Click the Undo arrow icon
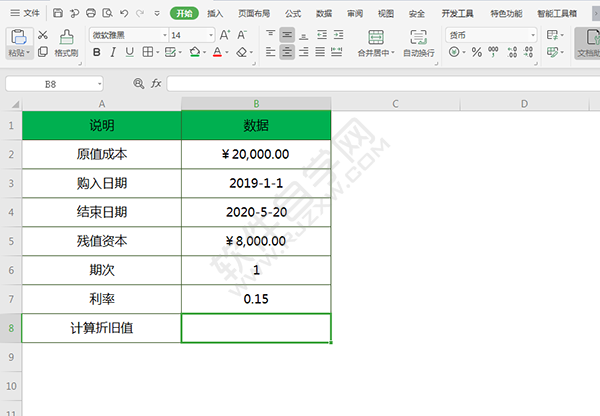Viewport: 600px width, 416px height. [124, 13]
